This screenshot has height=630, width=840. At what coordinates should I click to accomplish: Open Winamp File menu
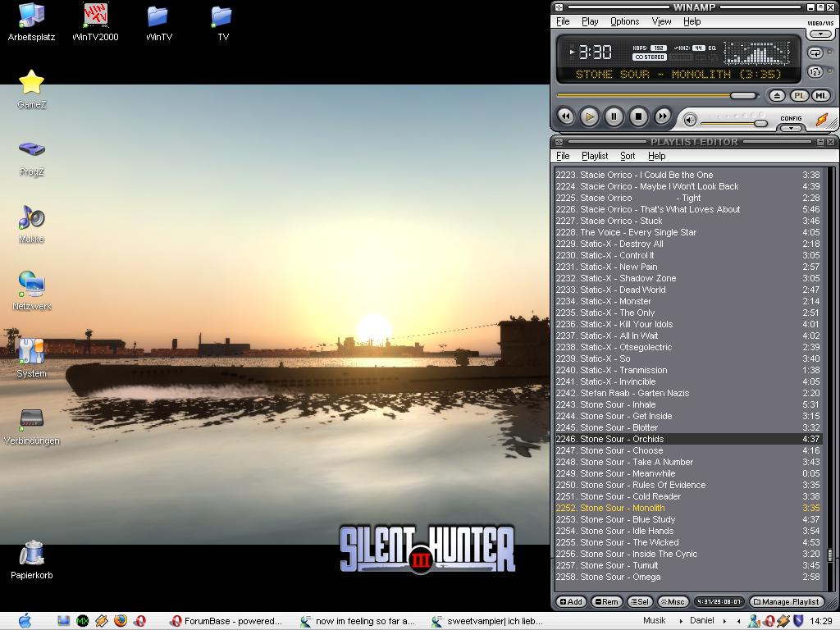pyautogui.click(x=563, y=21)
